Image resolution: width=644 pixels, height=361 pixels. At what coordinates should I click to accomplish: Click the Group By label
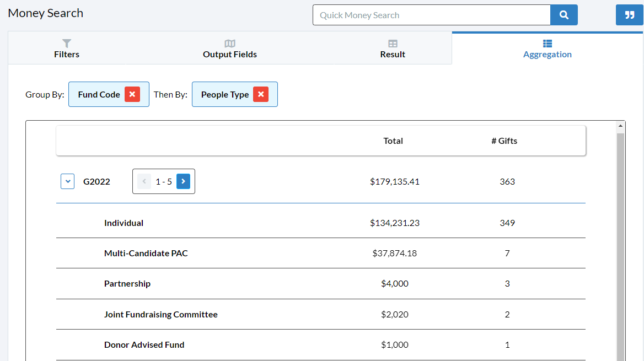[x=45, y=94]
